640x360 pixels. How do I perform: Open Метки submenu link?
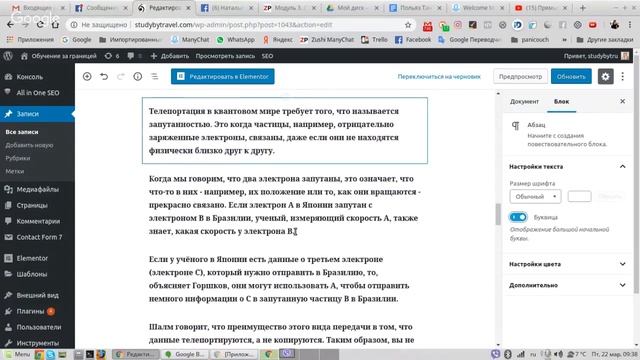point(15,171)
